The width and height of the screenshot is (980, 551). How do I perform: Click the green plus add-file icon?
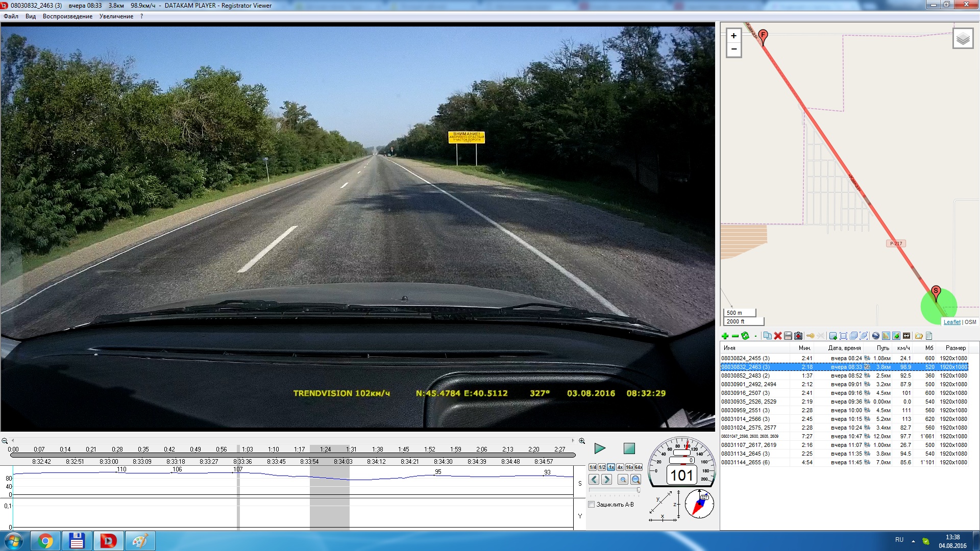coord(725,336)
